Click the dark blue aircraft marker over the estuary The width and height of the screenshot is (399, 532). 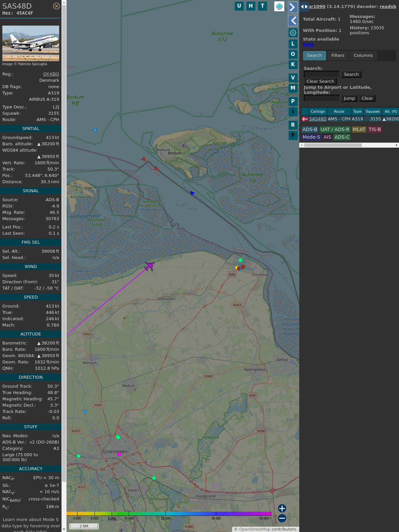pos(192,193)
